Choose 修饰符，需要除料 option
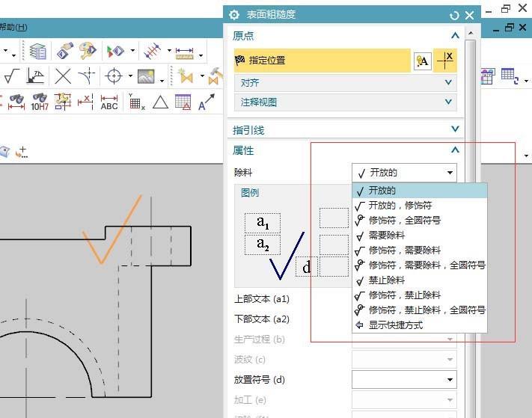 420,251
